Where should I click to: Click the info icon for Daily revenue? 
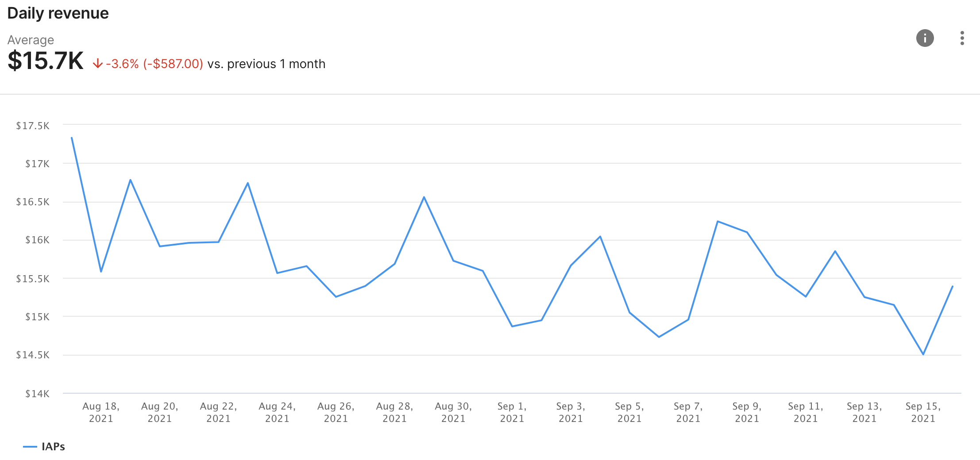925,38
